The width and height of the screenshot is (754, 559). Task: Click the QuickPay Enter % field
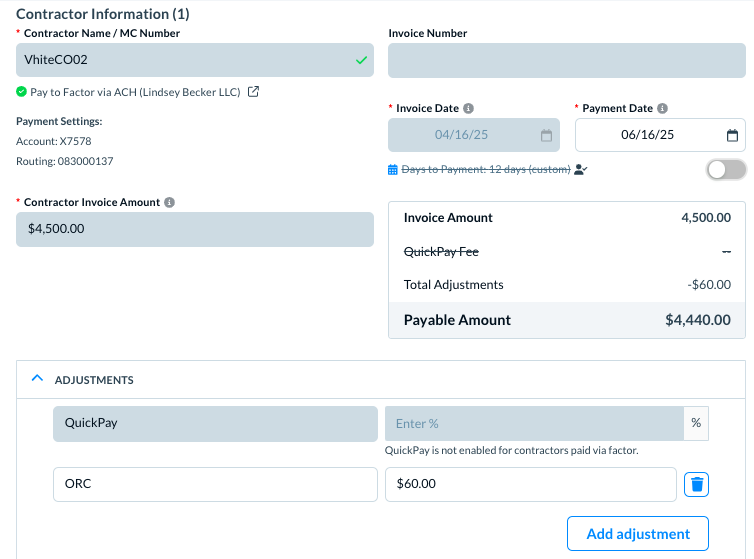(533, 423)
